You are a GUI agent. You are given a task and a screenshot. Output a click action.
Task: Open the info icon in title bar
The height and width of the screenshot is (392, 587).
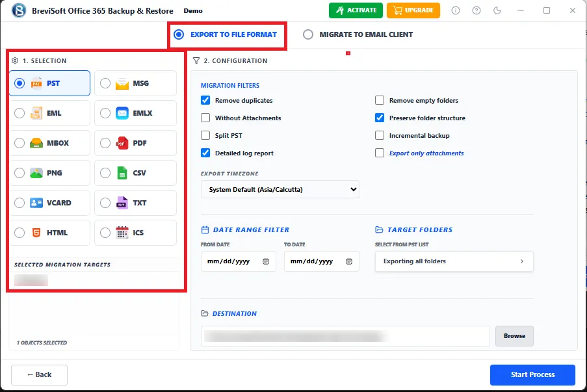tap(456, 10)
